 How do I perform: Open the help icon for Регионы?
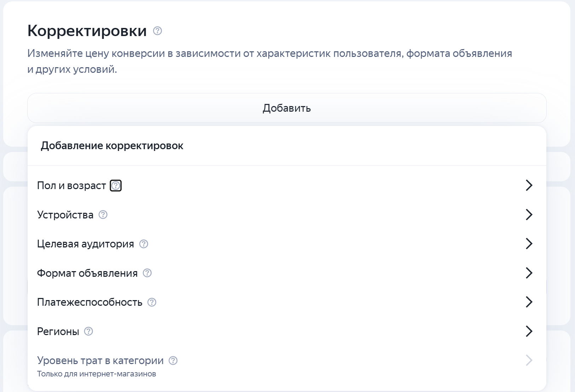tap(89, 332)
